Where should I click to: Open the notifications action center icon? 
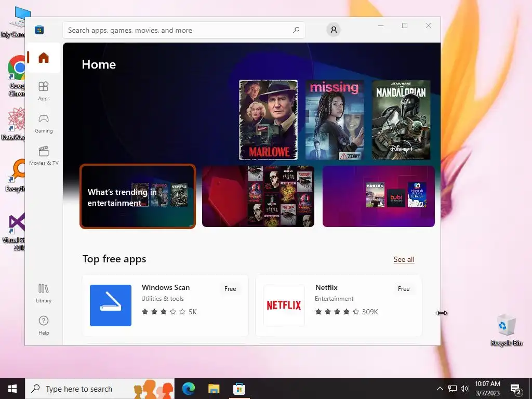[x=515, y=389]
